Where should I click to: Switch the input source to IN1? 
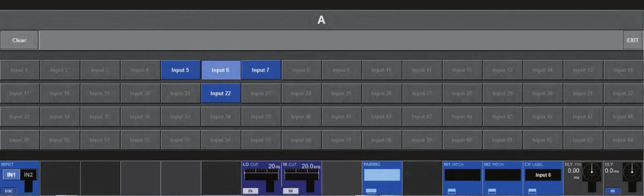(11, 175)
